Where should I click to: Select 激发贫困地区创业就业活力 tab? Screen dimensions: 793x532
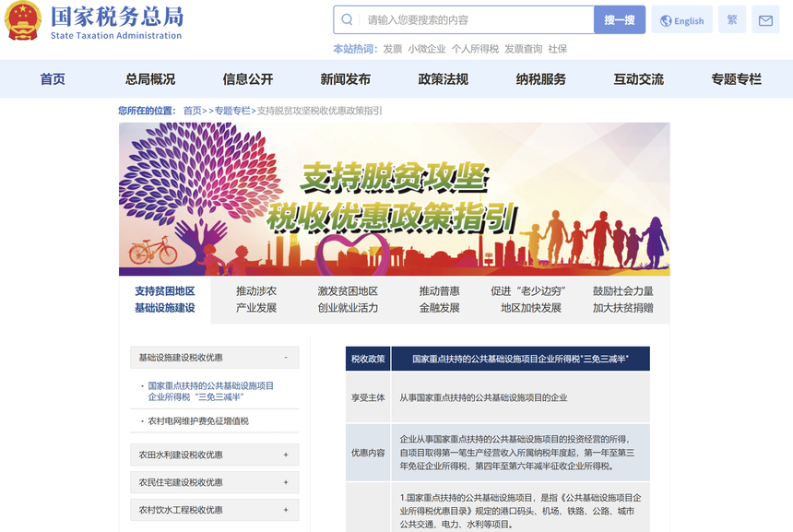(x=348, y=300)
